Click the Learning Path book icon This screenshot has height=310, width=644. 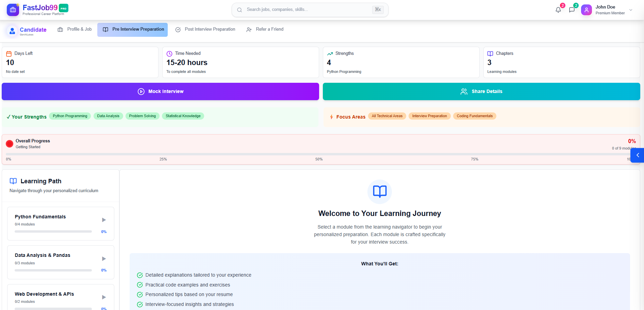(x=13, y=181)
